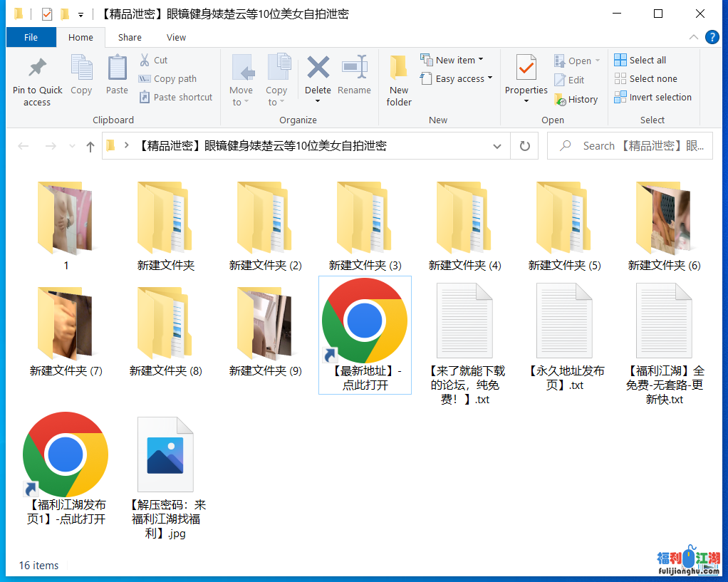Click the Copy path button

(167, 78)
